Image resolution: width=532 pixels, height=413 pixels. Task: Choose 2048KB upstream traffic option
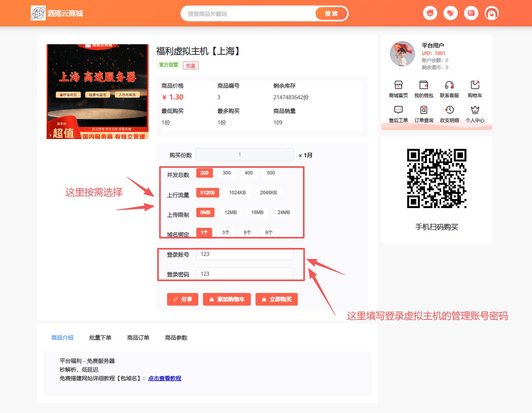click(269, 192)
